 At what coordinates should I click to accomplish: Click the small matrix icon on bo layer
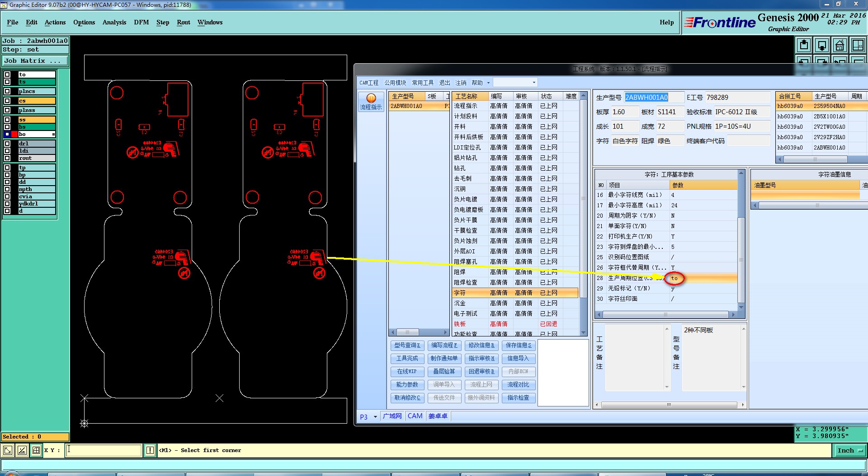coord(53,134)
